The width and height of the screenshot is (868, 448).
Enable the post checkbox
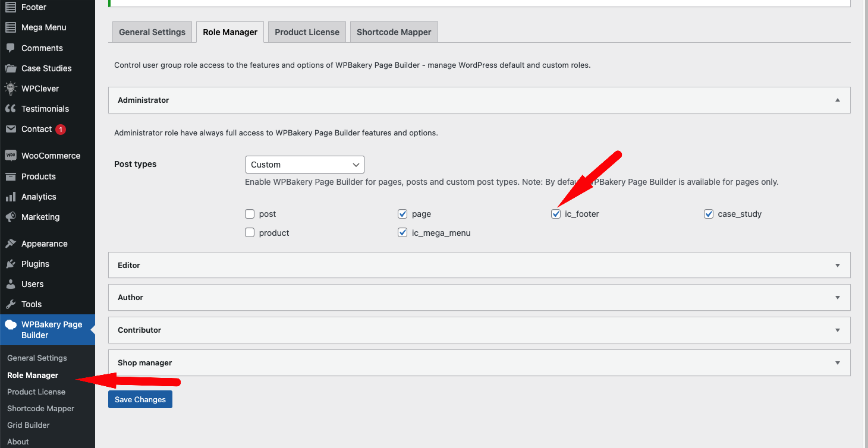(250, 214)
